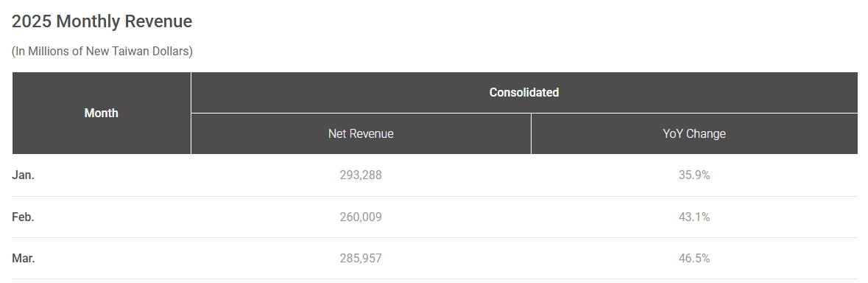Viewport: 868px width, 283px height.
Task: Select February net revenue 260,009
Action: pyautogui.click(x=361, y=217)
